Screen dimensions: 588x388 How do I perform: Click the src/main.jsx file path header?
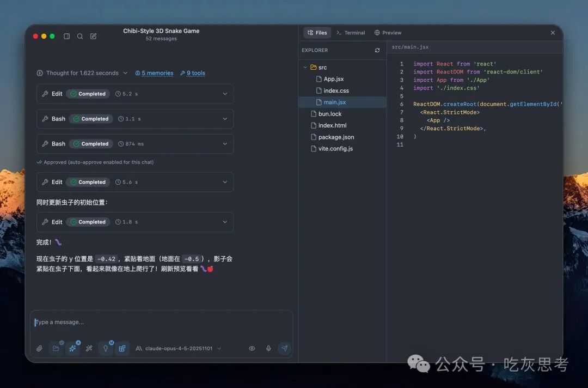(x=410, y=47)
